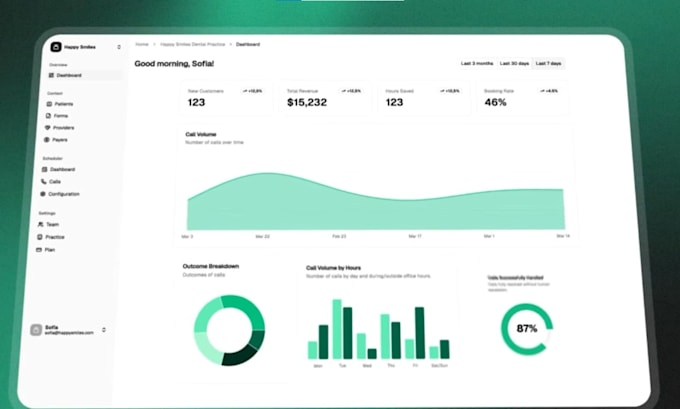Click the Outcome Breakdown title
Viewport: 680px width, 409px height.
(x=211, y=266)
